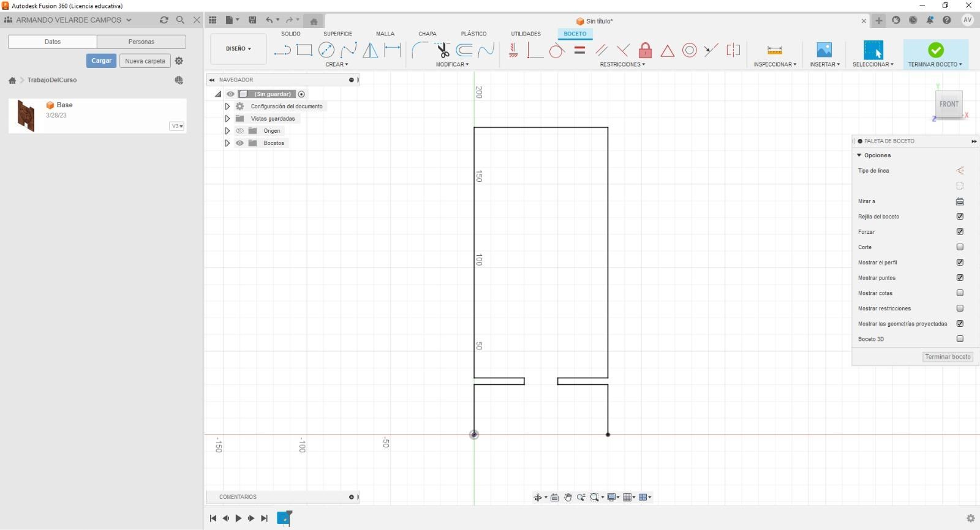The width and height of the screenshot is (980, 530).
Task: Collapse the Opciones section
Action: pyautogui.click(x=859, y=155)
